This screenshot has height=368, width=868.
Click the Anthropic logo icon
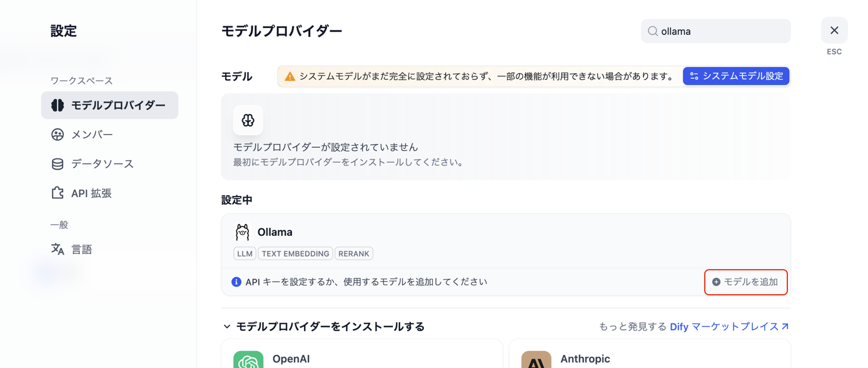tap(537, 360)
